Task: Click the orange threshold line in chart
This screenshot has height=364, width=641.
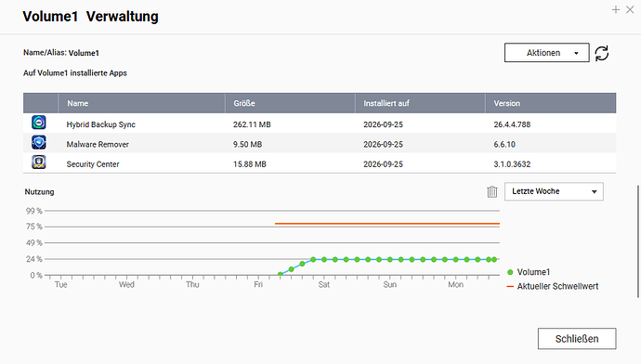Action: [387, 224]
